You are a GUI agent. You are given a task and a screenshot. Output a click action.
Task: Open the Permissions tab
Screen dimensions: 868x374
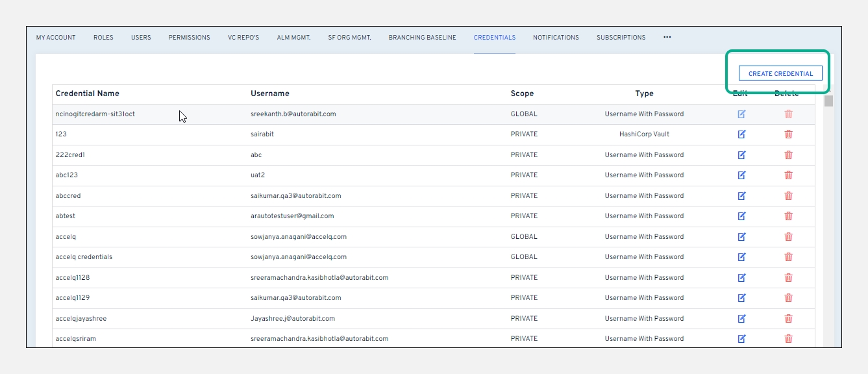click(x=189, y=38)
